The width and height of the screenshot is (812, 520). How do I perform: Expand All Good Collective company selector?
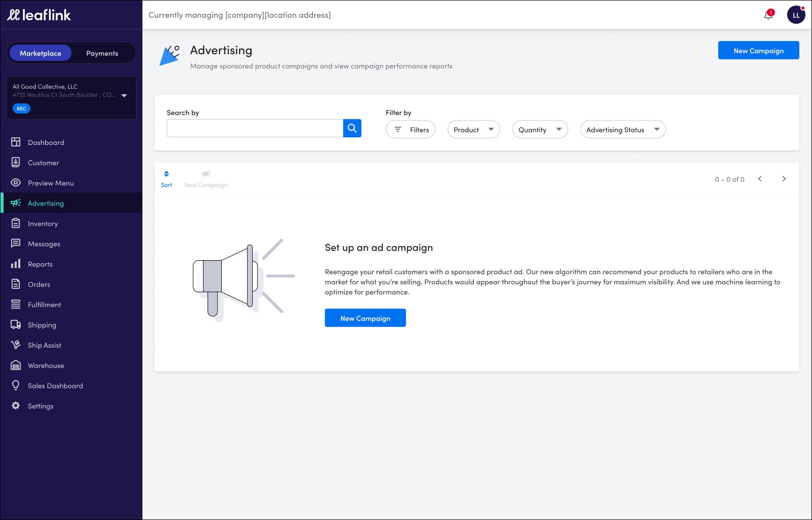pyautogui.click(x=124, y=95)
